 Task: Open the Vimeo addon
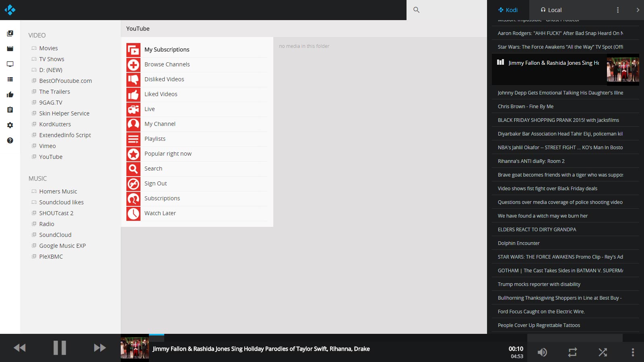click(47, 146)
